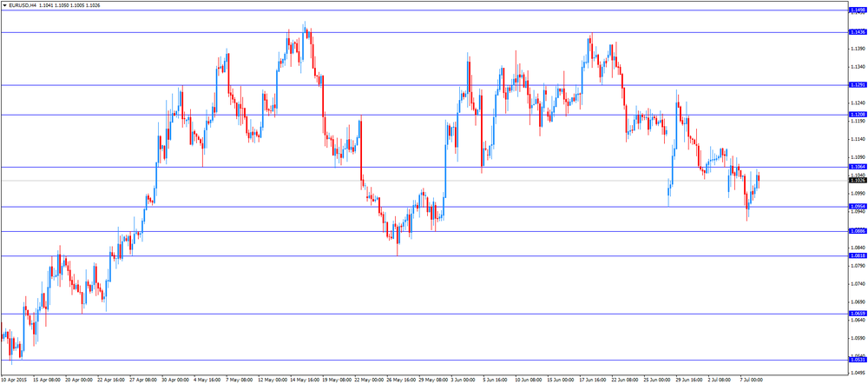Click the high value 1.1050 in header

tap(62, 4)
